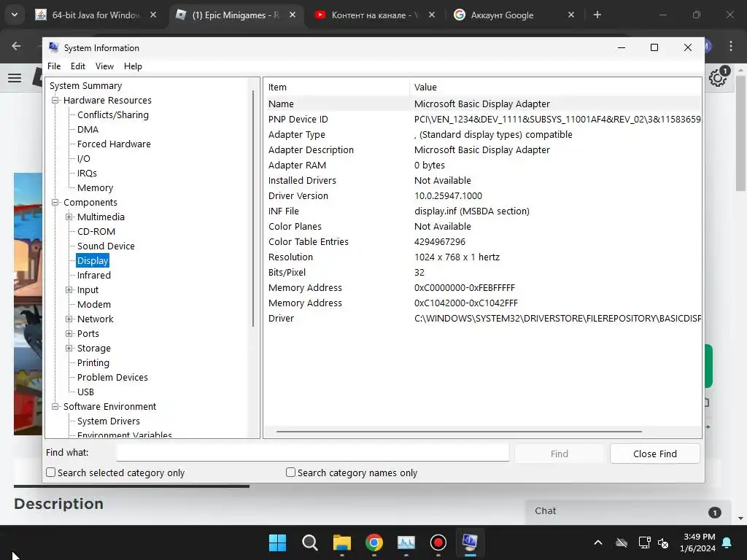
Task: Enable Search category names only
Action: (290, 472)
